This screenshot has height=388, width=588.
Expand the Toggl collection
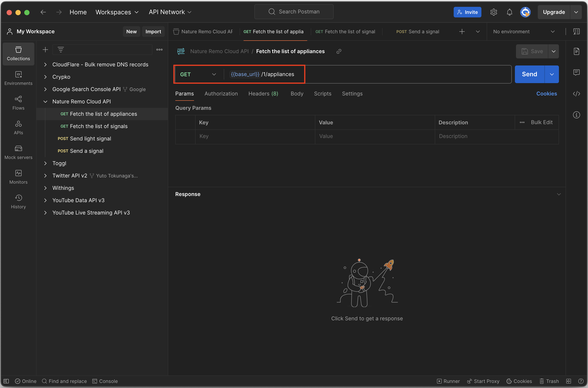(45, 163)
